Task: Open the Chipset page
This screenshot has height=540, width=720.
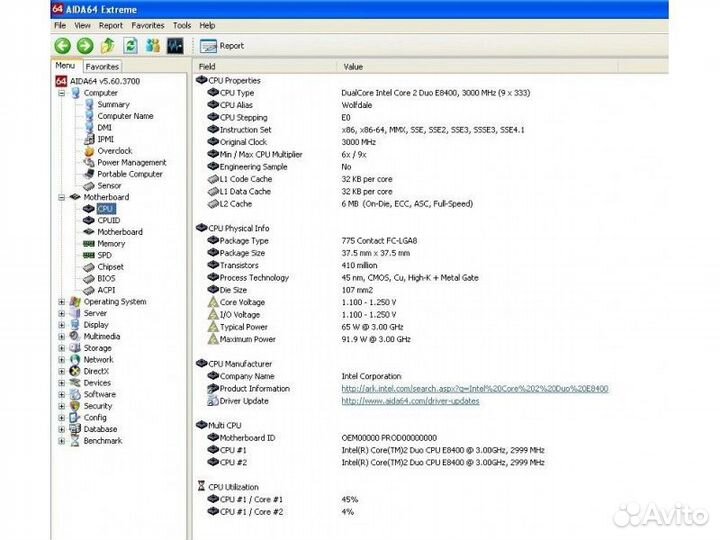Action: click(x=110, y=267)
